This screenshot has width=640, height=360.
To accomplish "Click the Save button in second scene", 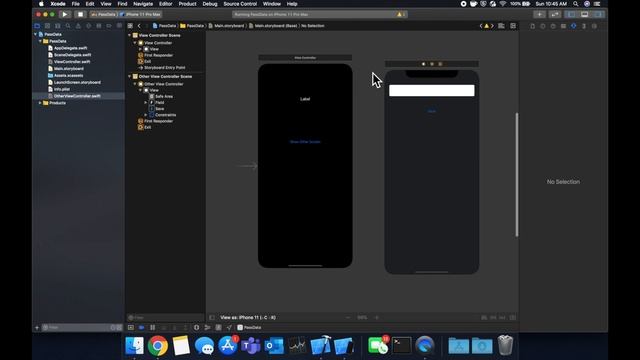I will [x=431, y=111].
